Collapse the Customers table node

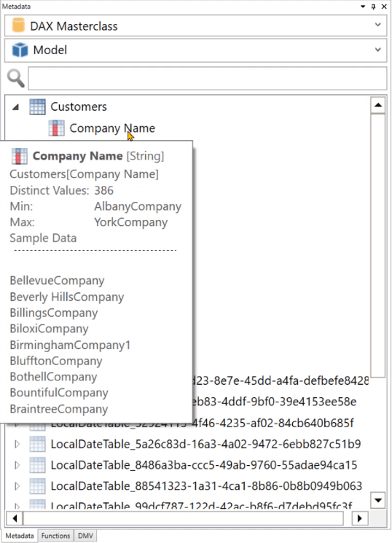(15, 107)
